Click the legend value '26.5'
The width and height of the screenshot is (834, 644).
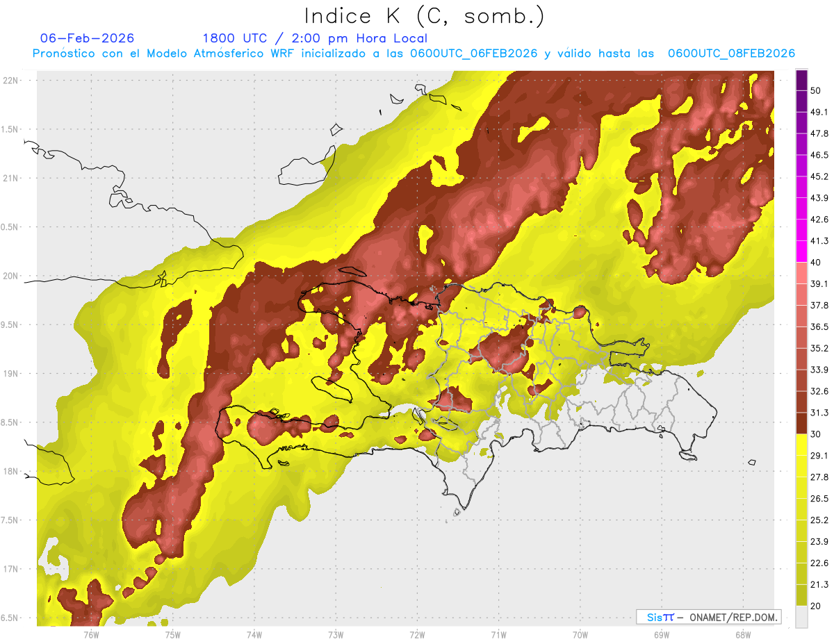819,498
